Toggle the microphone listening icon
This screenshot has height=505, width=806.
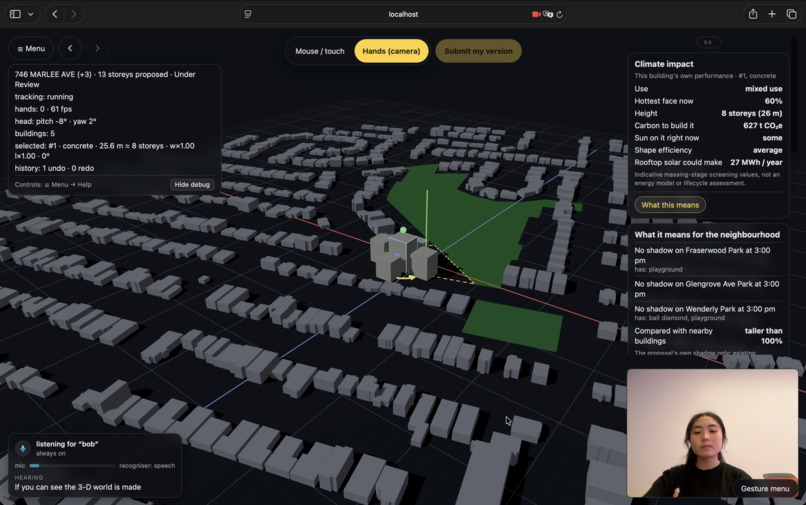point(23,448)
